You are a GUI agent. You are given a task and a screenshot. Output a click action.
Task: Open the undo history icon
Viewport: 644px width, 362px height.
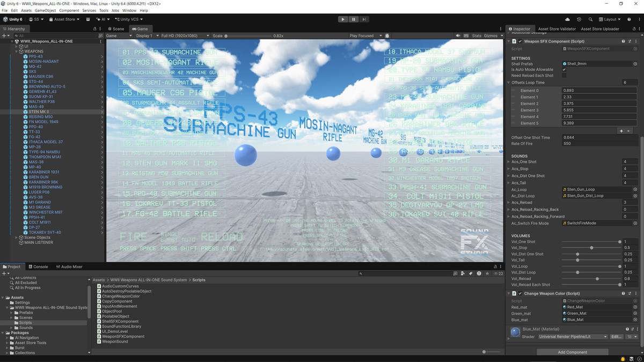(x=579, y=19)
